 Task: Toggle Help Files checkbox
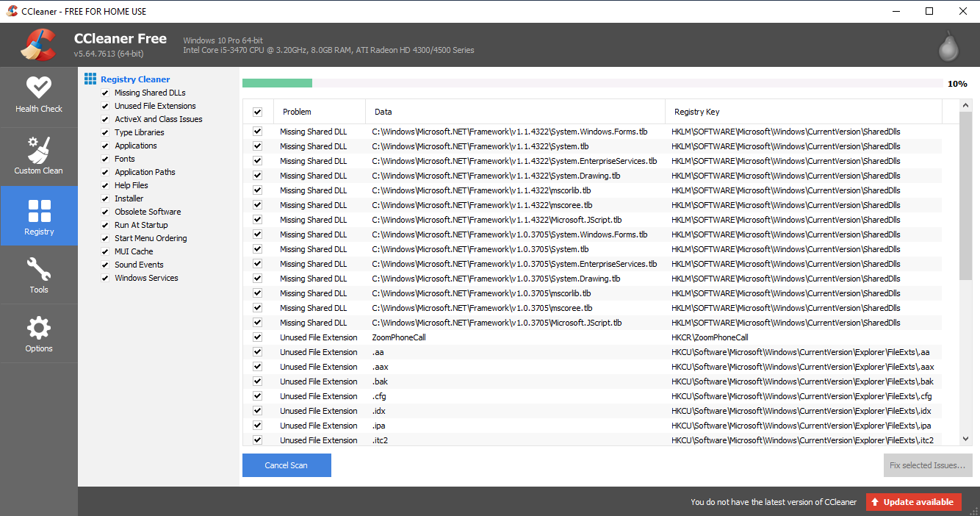tap(105, 186)
